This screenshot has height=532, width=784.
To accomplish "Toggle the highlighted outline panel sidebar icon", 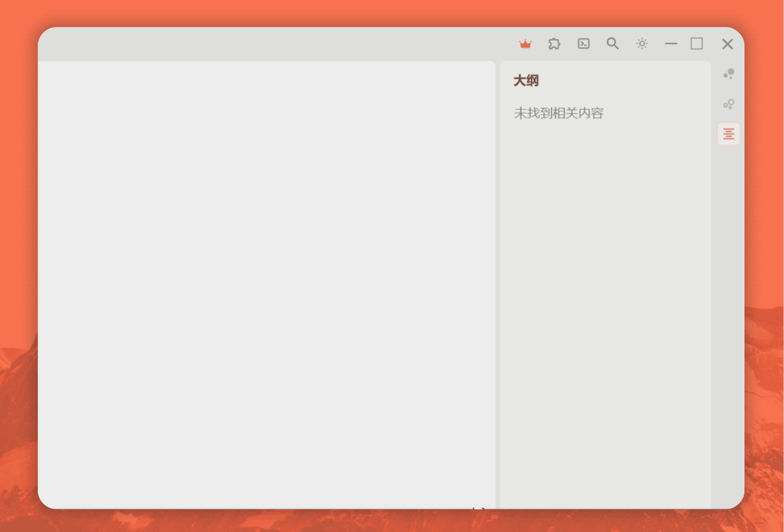I will 729,134.
